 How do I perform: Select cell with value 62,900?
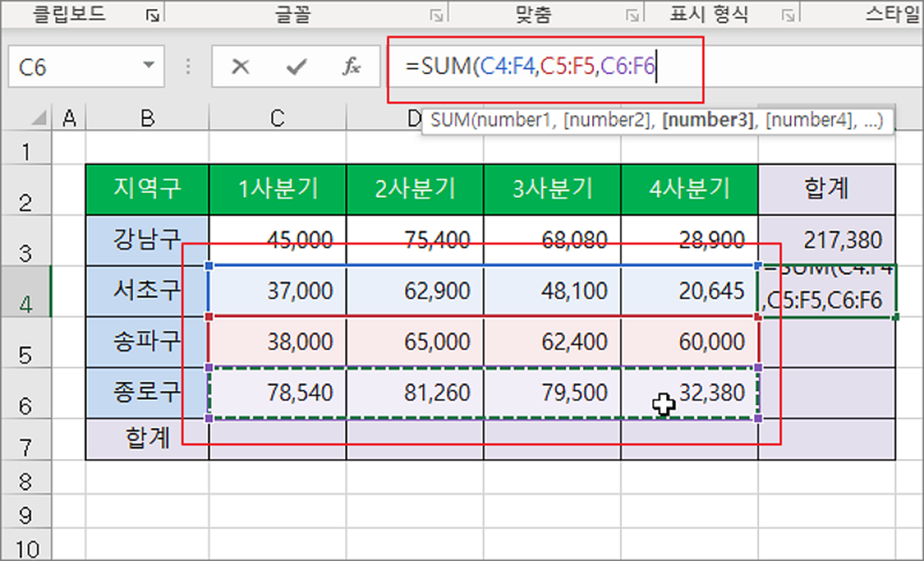(415, 291)
